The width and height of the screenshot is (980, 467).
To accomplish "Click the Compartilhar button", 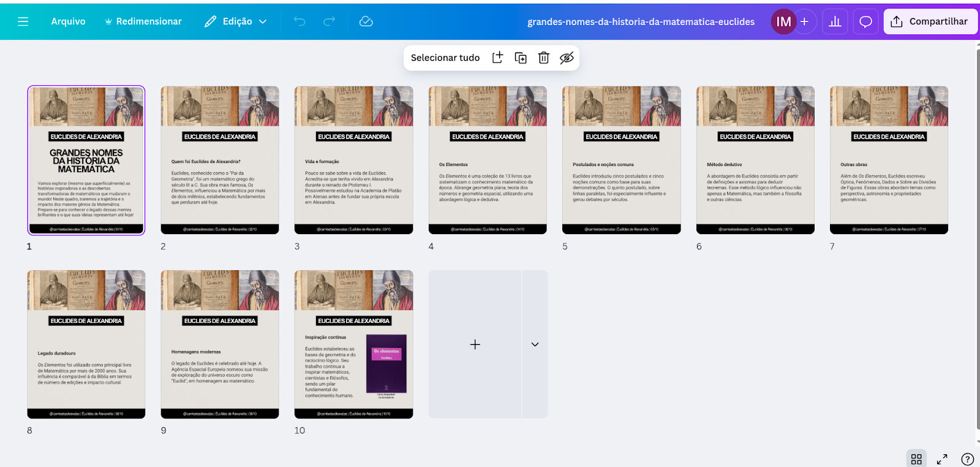I will tap(930, 21).
